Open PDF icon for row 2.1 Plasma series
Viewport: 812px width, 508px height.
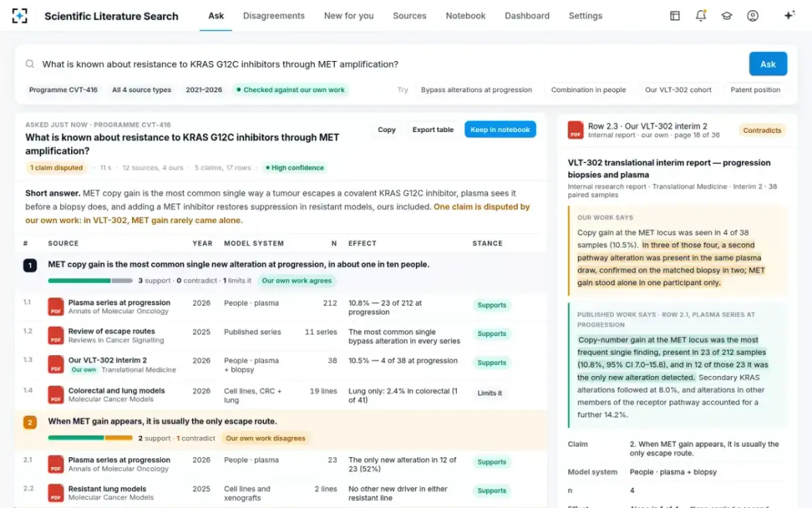coord(55,464)
